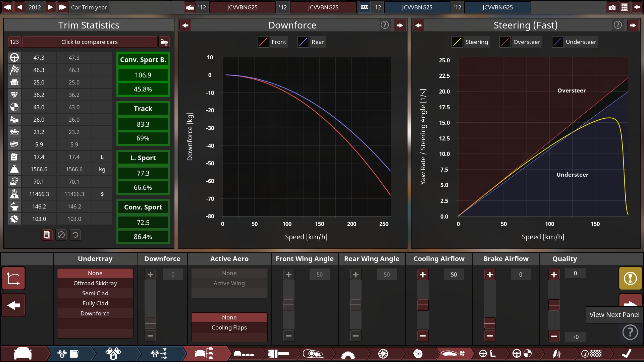Click the car icon beside first '12 label

[190, 7]
